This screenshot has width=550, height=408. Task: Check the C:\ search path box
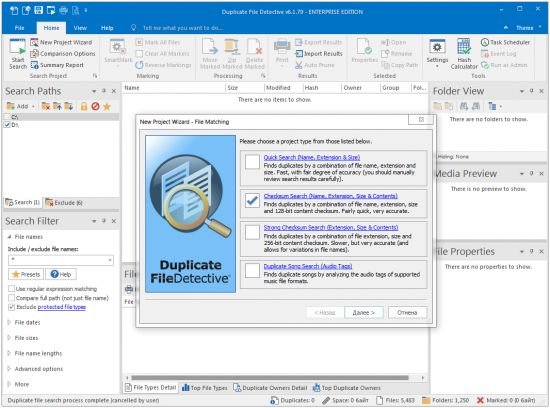(7, 116)
